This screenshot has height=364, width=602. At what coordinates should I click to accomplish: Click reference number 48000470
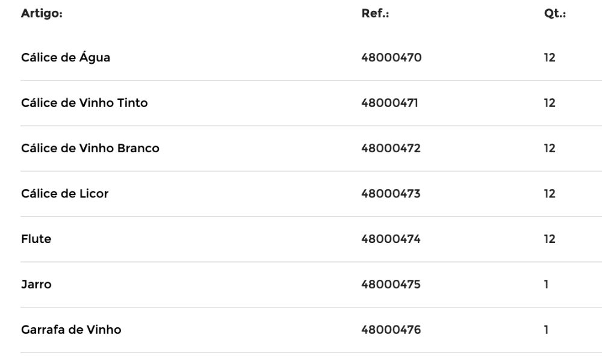tap(391, 58)
